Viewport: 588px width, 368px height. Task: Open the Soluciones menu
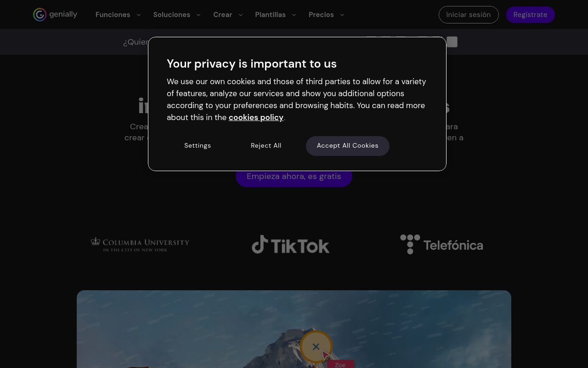coord(172,15)
